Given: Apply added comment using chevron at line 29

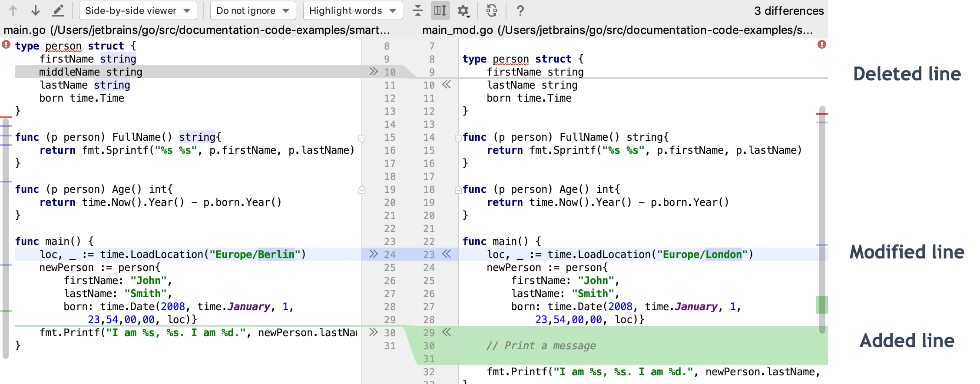Looking at the screenshot, I should (447, 332).
